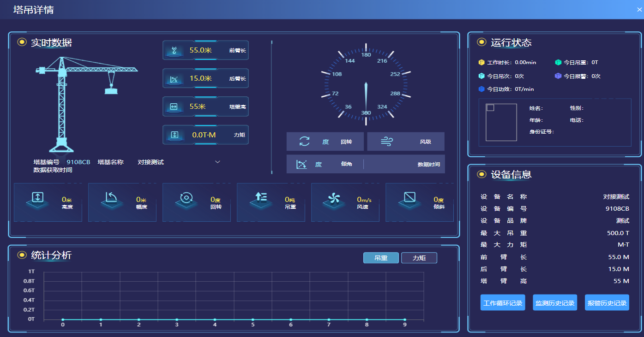Image resolution: width=644 pixels, height=337 pixels.
Task: Click the 实时数据 panel header dot
Action: click(x=22, y=42)
